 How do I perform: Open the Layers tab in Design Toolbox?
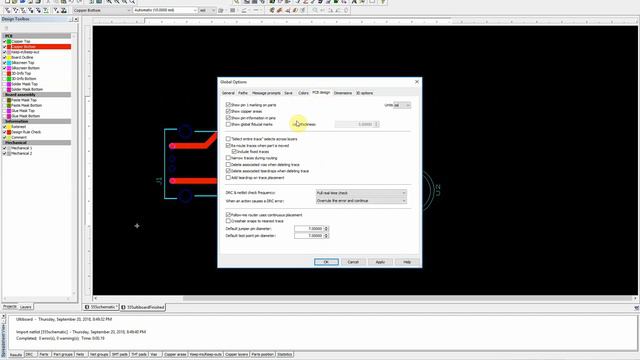click(26, 307)
